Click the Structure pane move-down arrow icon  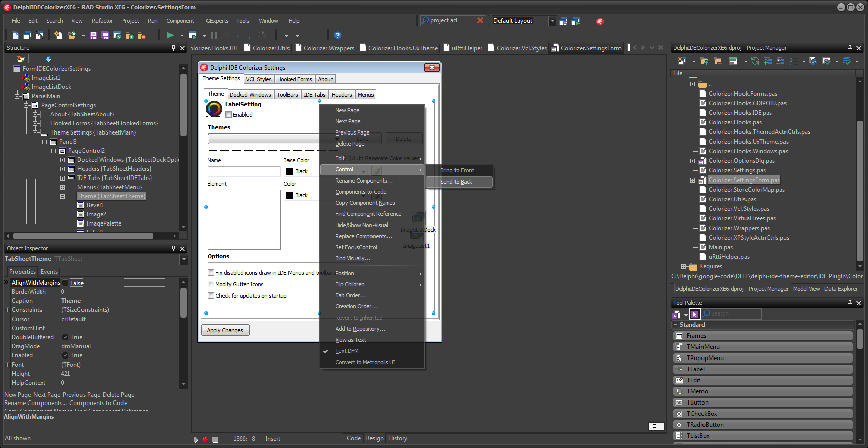pyautogui.click(x=48, y=59)
